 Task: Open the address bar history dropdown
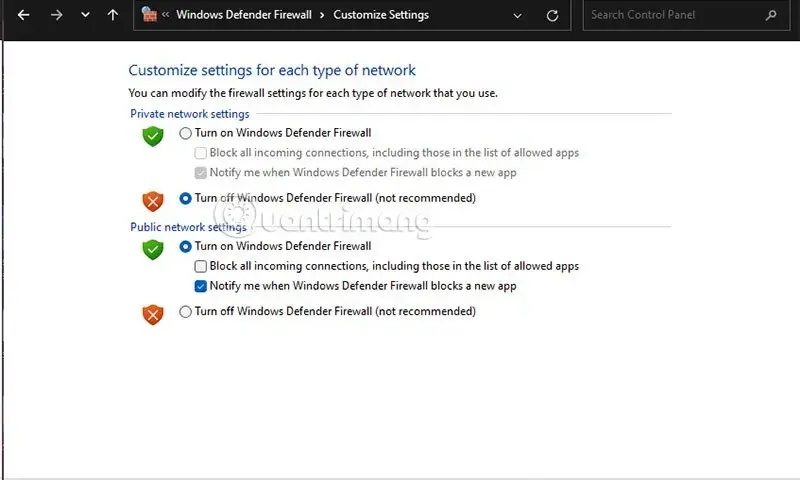[517, 16]
